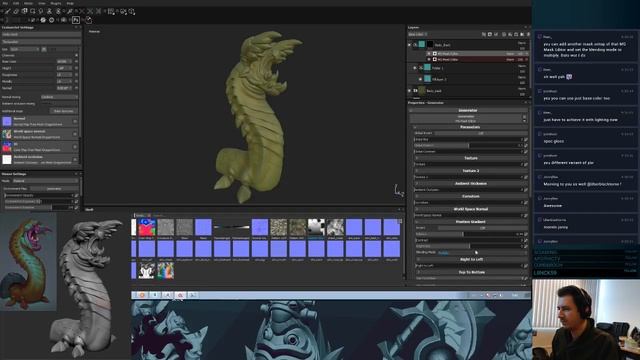Viewport: 640px width, 360px height.
Task: Open the Layers channel dropdown (Base Color)
Action: coord(418,34)
